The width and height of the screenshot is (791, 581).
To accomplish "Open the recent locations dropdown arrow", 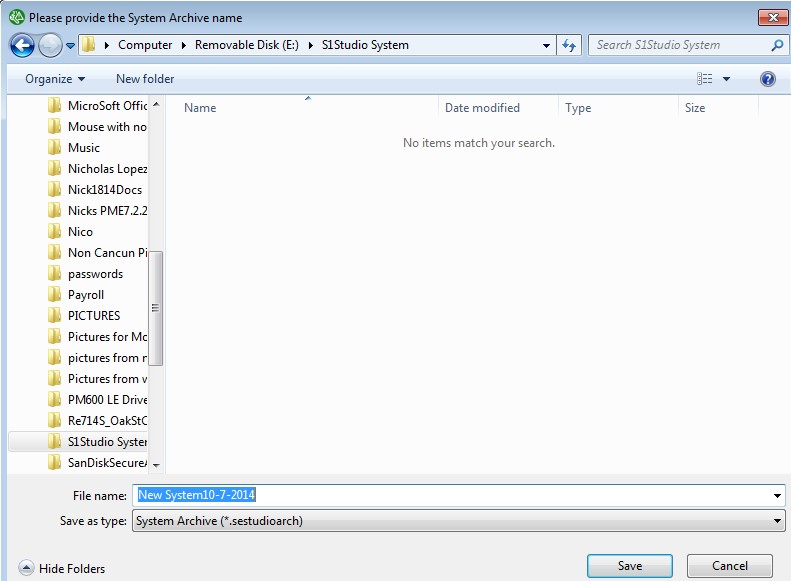I will [71, 46].
